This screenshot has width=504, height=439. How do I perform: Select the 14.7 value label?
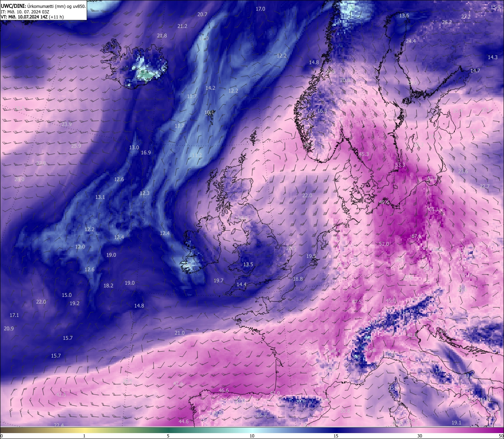coord(475,70)
